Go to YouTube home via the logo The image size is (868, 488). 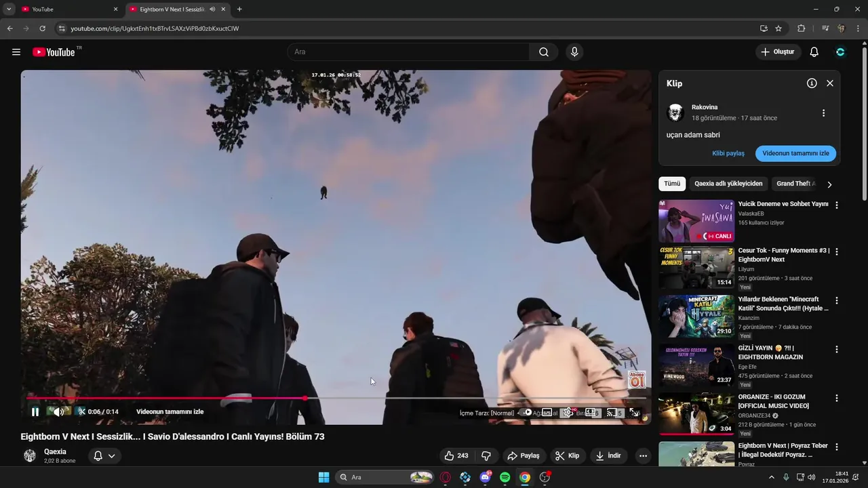click(54, 52)
